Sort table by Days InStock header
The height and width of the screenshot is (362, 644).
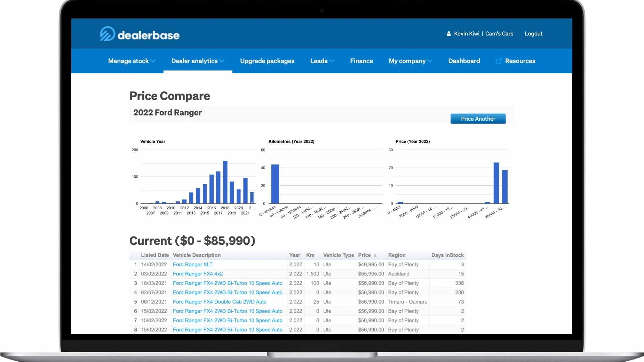[x=447, y=255]
